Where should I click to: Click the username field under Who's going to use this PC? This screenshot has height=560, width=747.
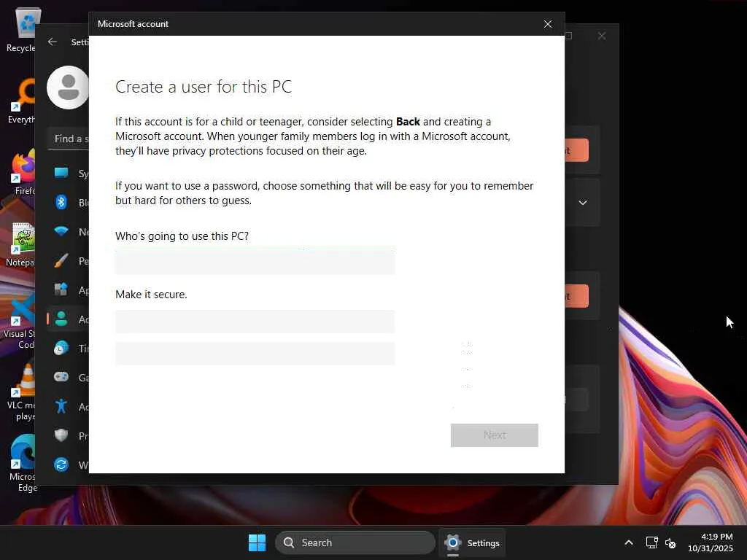click(255, 261)
